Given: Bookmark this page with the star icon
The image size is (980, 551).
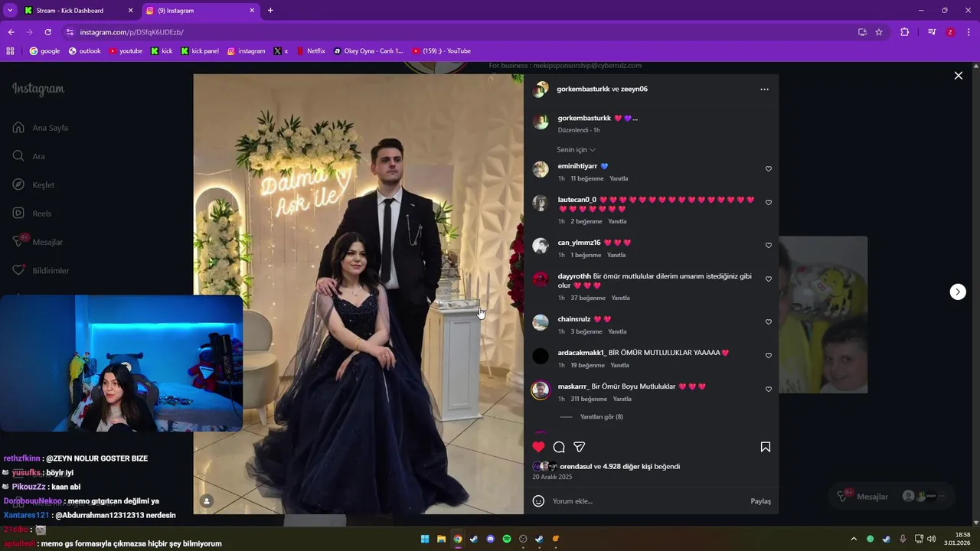Looking at the screenshot, I should pyautogui.click(x=879, y=32).
